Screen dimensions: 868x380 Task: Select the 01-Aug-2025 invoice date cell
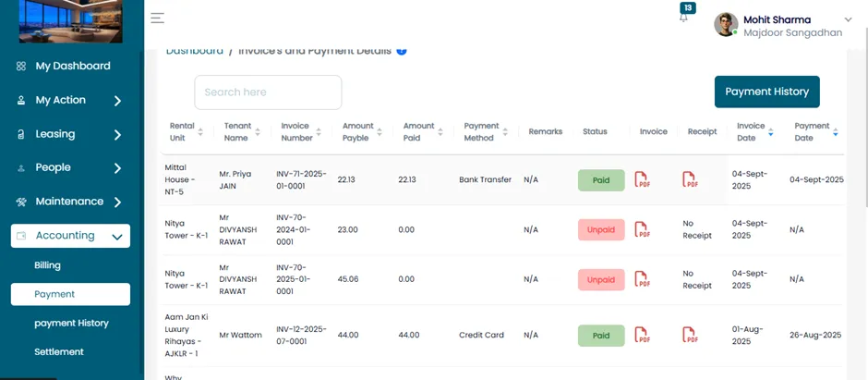747,335
